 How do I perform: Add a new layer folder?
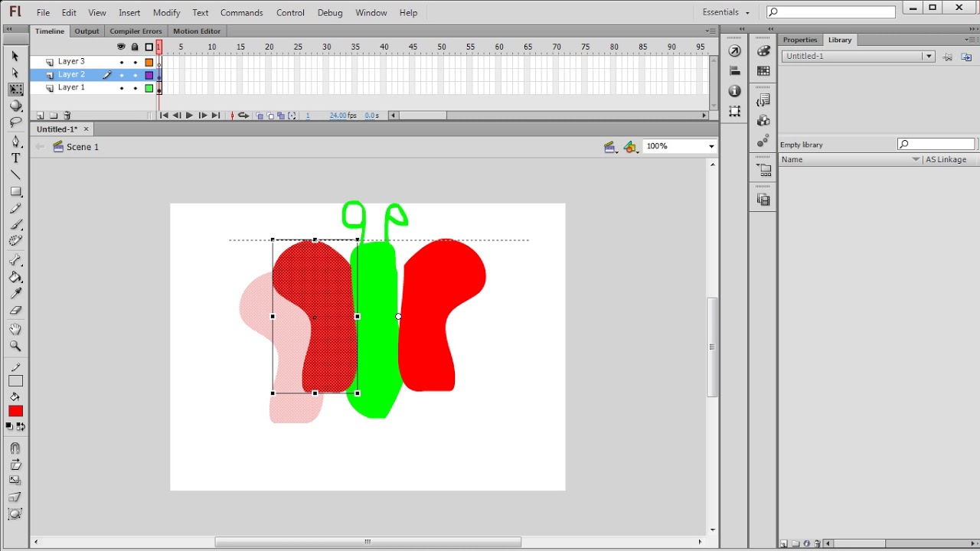coord(54,116)
